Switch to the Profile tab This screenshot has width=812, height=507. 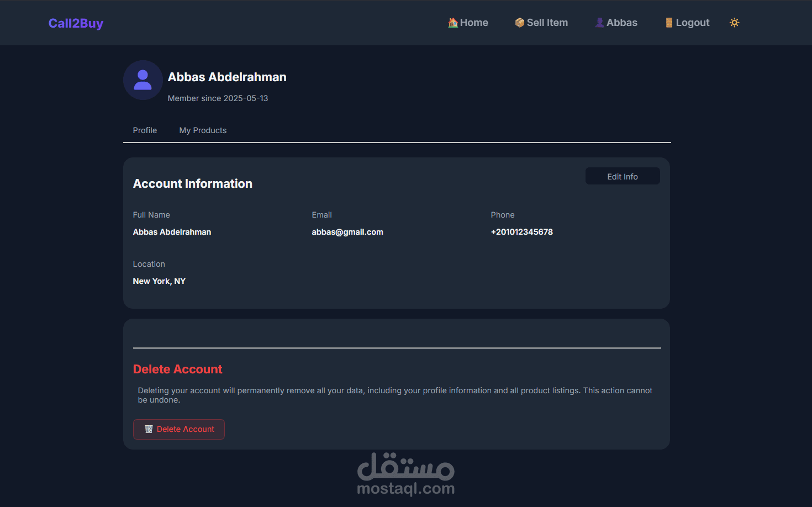pyautogui.click(x=145, y=130)
